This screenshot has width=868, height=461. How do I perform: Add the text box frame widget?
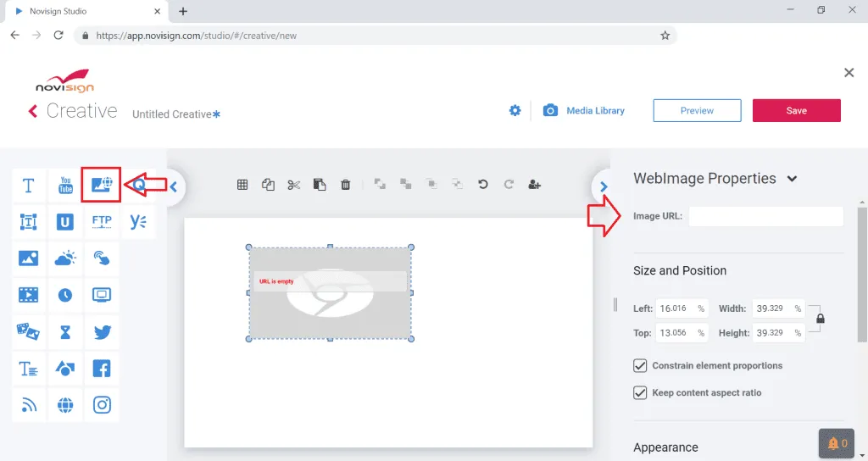tap(28, 222)
